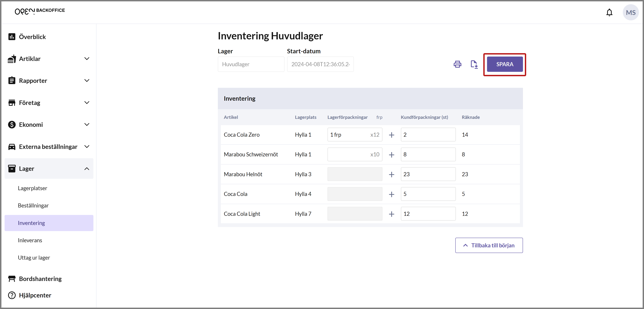This screenshot has height=309, width=644.
Task: Open Lagerplatser submenu item
Action: click(33, 188)
